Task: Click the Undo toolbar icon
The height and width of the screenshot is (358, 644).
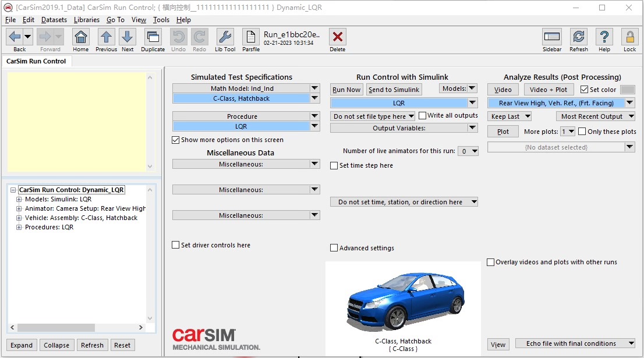Action: pyautogui.click(x=179, y=37)
